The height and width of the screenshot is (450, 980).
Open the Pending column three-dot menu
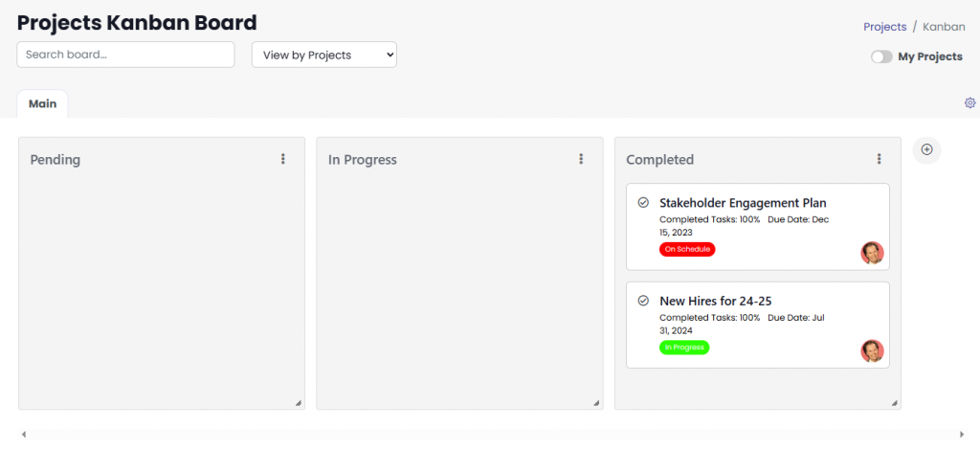click(x=283, y=159)
